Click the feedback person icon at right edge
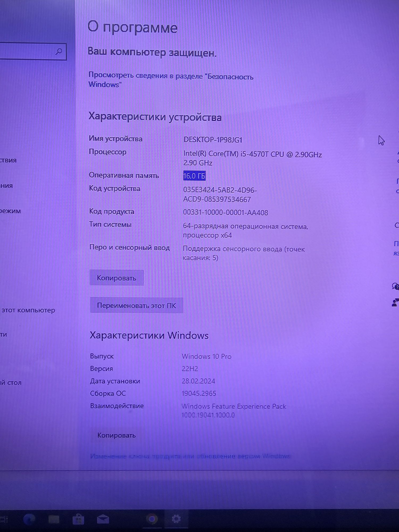This screenshot has height=532, width=399. pos(395,302)
